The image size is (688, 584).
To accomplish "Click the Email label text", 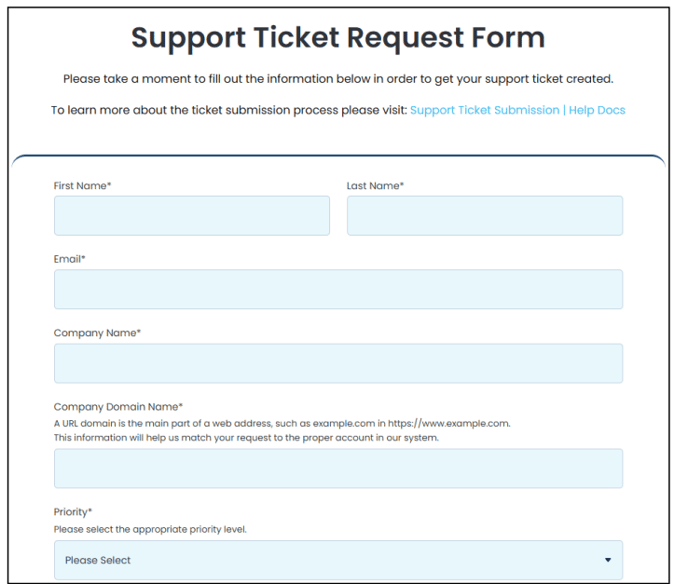I will pyautogui.click(x=69, y=259).
